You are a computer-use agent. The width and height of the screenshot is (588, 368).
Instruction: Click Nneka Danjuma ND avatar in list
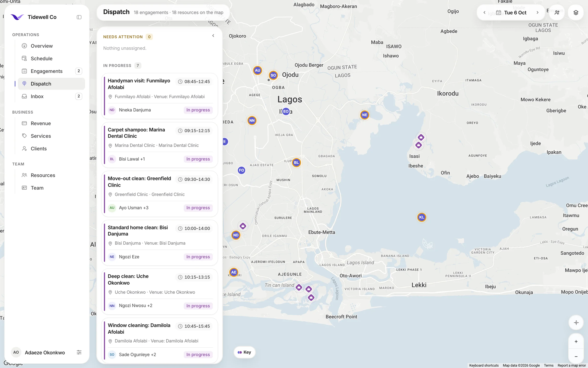(x=112, y=110)
